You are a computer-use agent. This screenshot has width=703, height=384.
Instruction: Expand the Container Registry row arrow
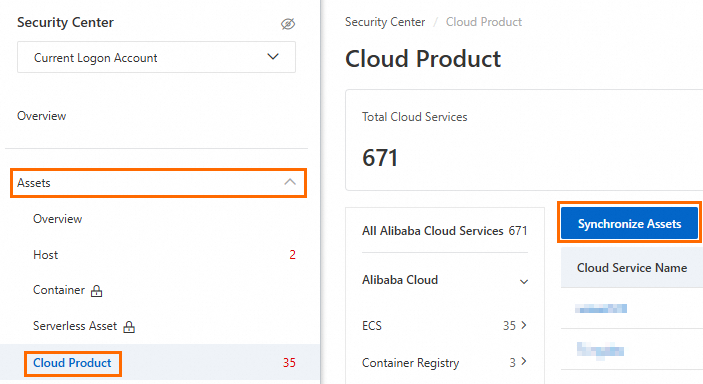pyautogui.click(x=524, y=362)
